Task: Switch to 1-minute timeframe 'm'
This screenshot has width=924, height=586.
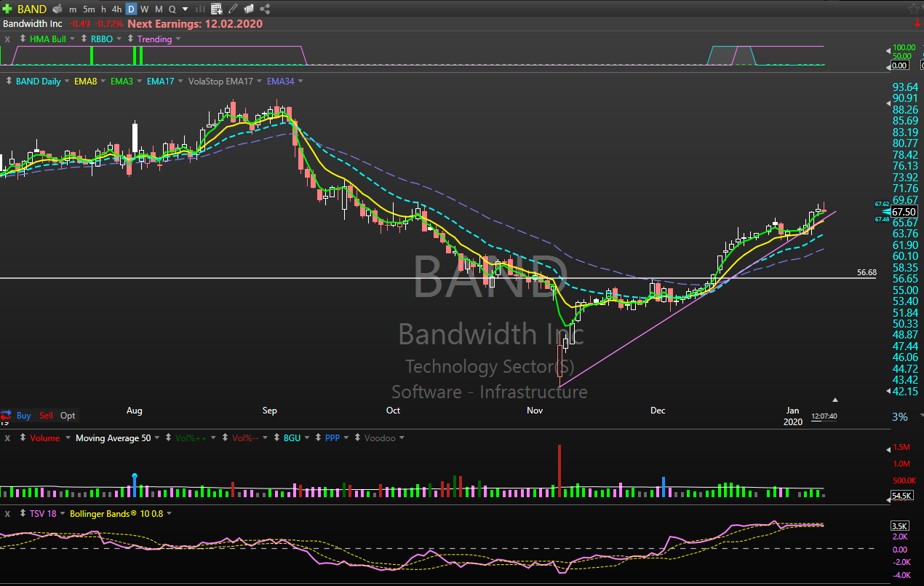Action: point(73,9)
